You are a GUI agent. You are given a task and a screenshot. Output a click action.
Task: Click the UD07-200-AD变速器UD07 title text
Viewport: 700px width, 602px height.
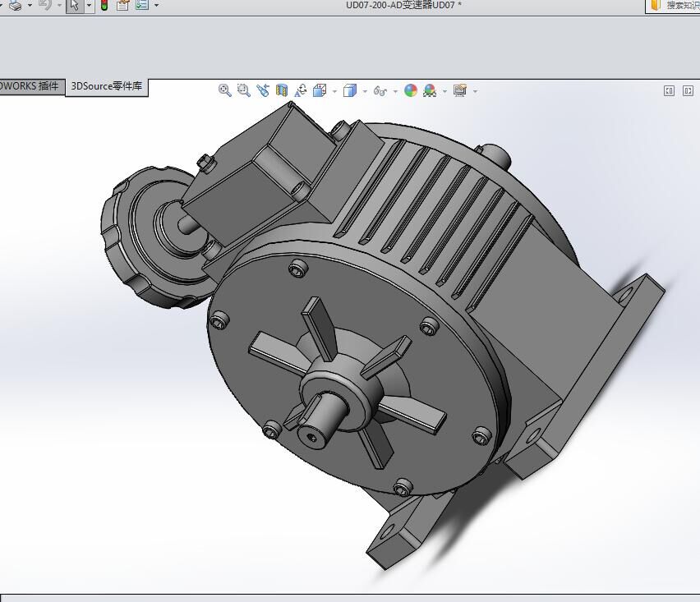click(400, 6)
